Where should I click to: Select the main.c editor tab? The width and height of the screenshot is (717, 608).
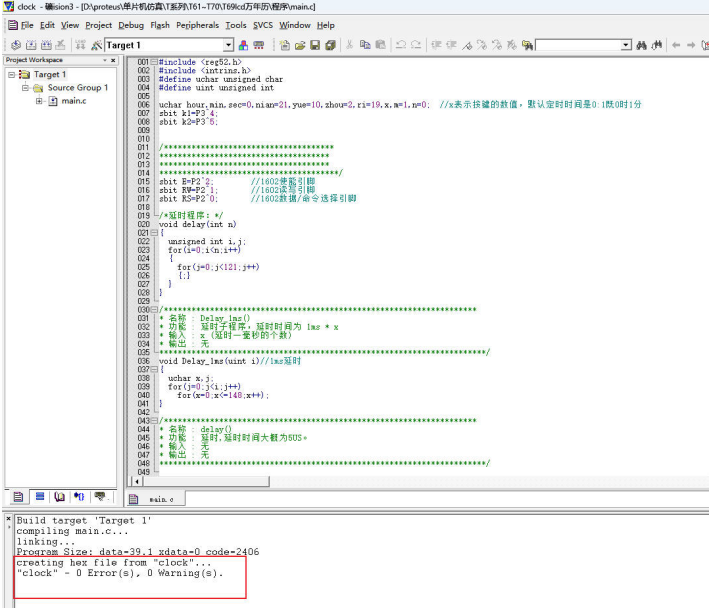pos(156,499)
